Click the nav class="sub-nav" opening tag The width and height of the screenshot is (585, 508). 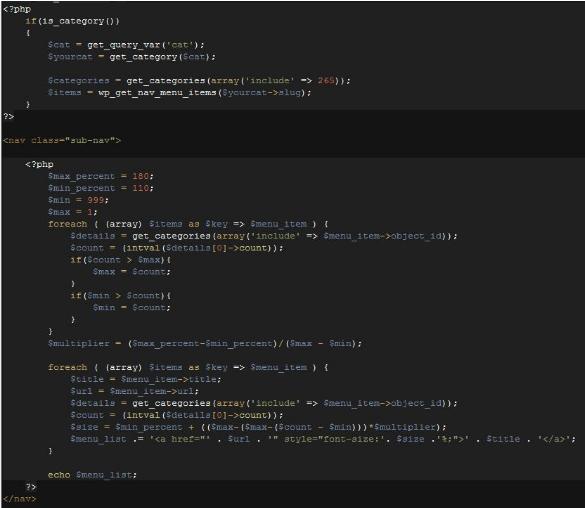(x=62, y=140)
